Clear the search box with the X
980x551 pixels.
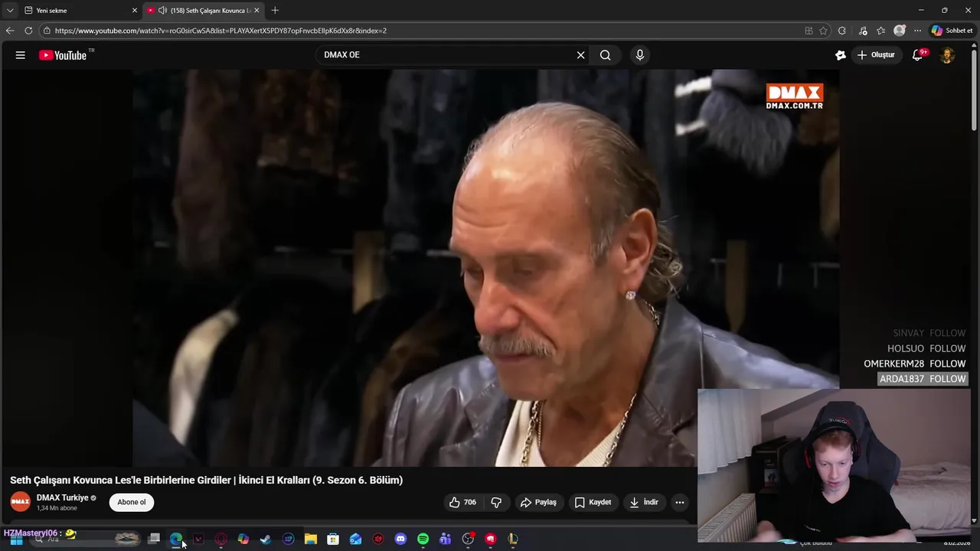click(580, 55)
